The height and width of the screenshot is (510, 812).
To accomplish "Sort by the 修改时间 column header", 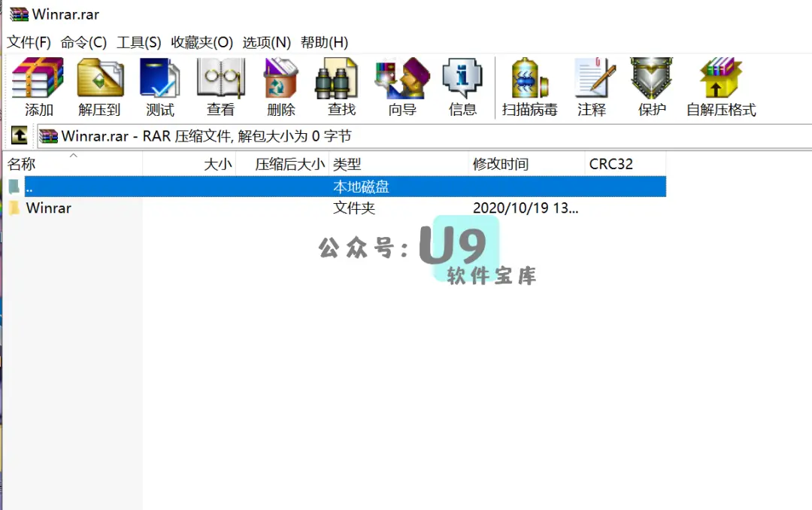I will click(526, 164).
